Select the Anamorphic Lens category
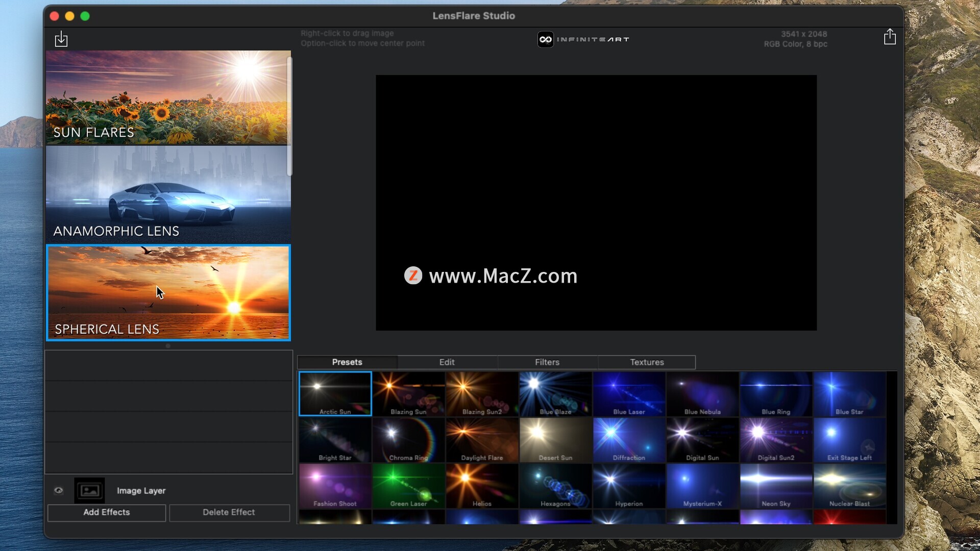The height and width of the screenshot is (551, 980). click(x=168, y=195)
